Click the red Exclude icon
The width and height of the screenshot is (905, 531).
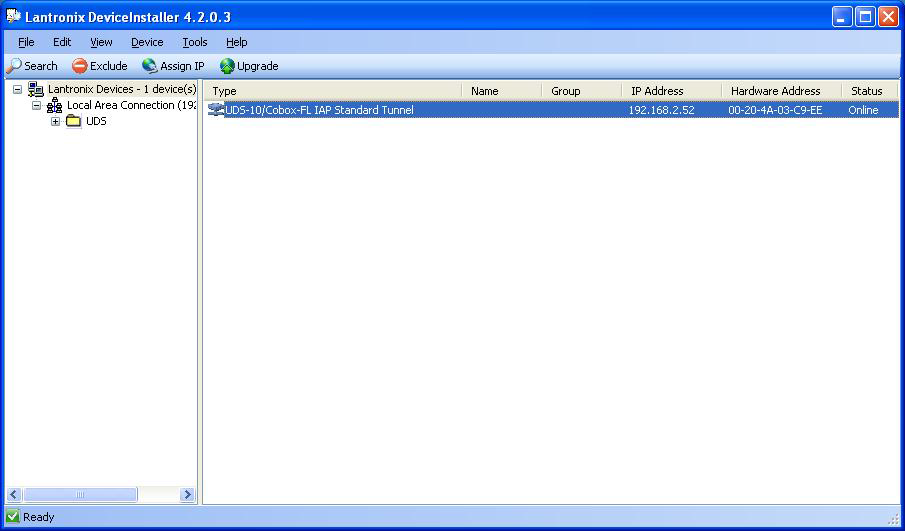pos(80,66)
